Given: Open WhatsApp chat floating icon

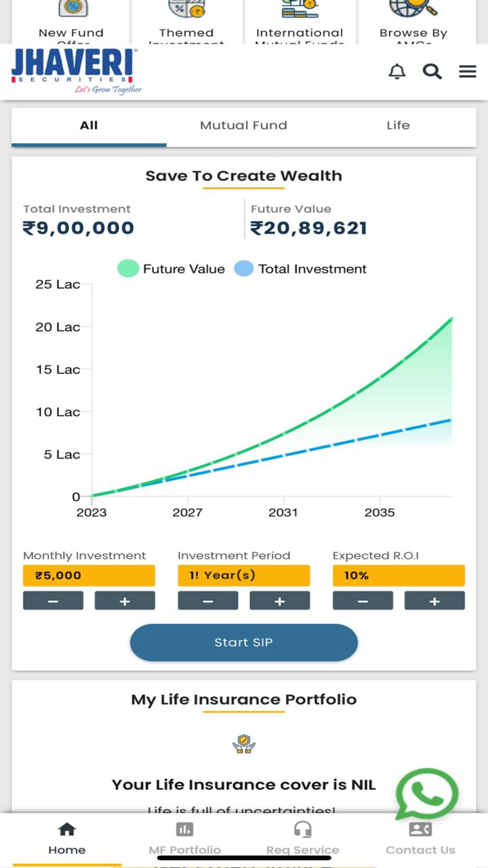Looking at the screenshot, I should [x=427, y=794].
